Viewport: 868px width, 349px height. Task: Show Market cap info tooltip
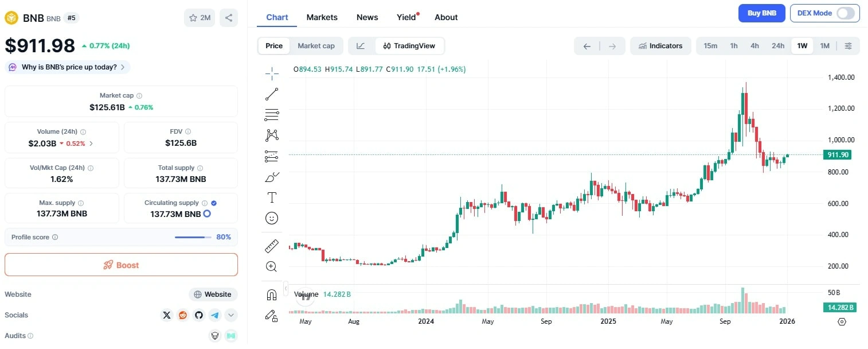click(139, 96)
